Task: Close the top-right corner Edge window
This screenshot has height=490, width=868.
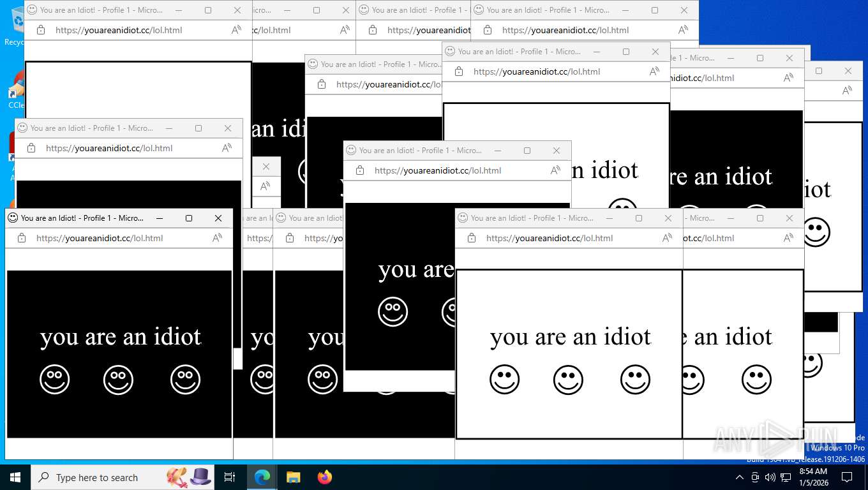Action: point(684,10)
